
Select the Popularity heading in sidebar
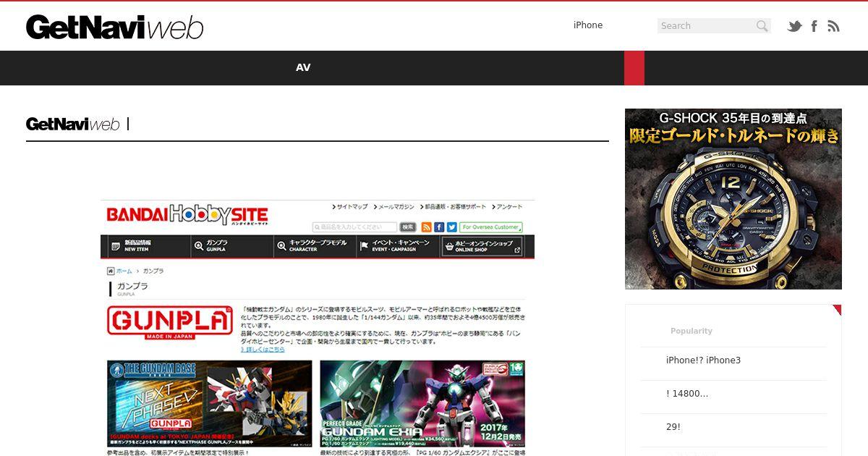coord(692,331)
